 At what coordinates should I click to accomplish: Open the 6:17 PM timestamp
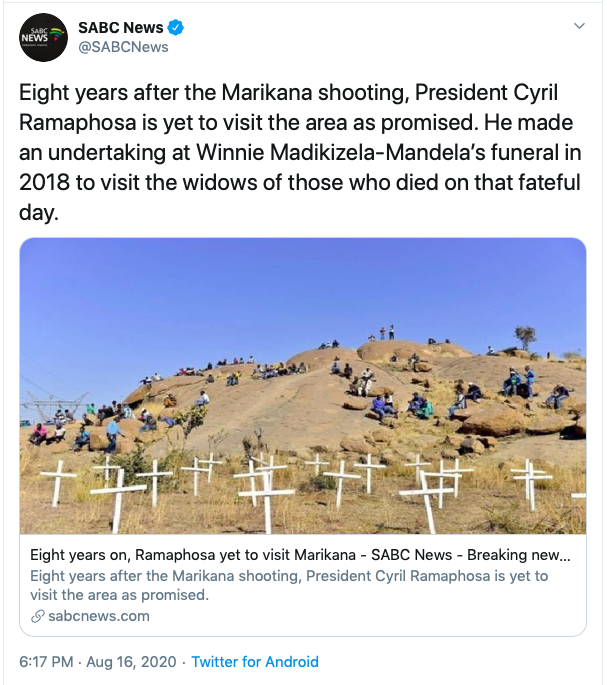pos(46,662)
